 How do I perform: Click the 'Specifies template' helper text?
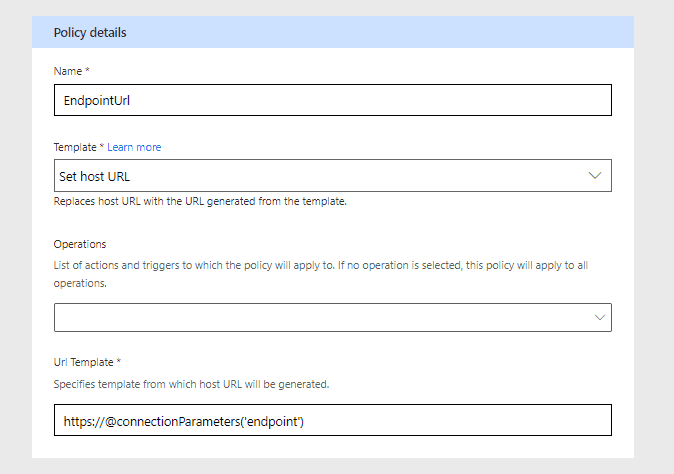pyautogui.click(x=191, y=384)
